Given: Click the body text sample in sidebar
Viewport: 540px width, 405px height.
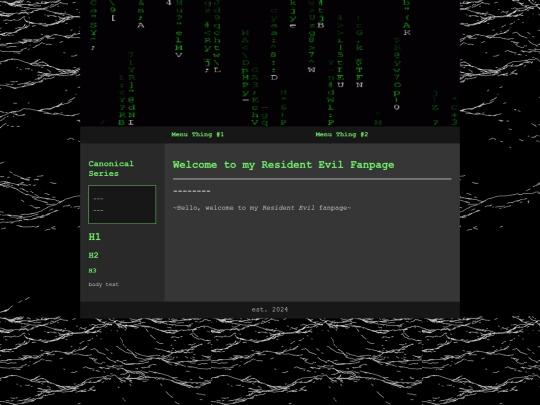Looking at the screenshot, I should [103, 284].
